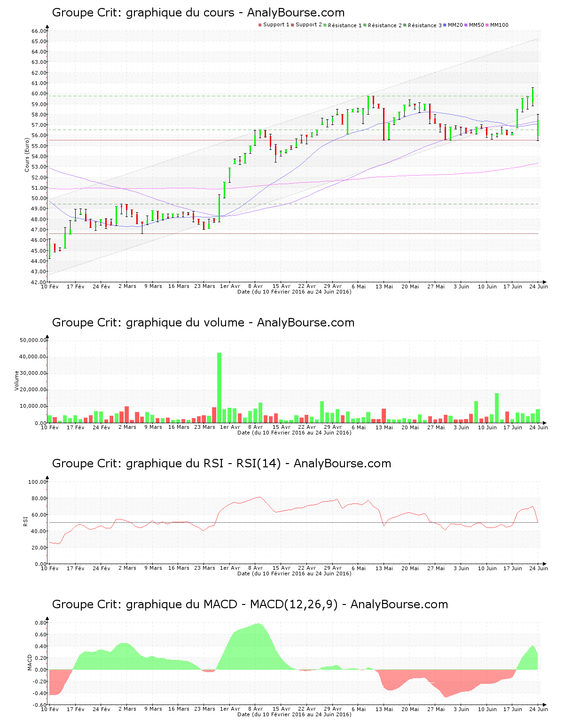
Task: Click the 10,000.00 value on the volume axis
Action: (33, 406)
